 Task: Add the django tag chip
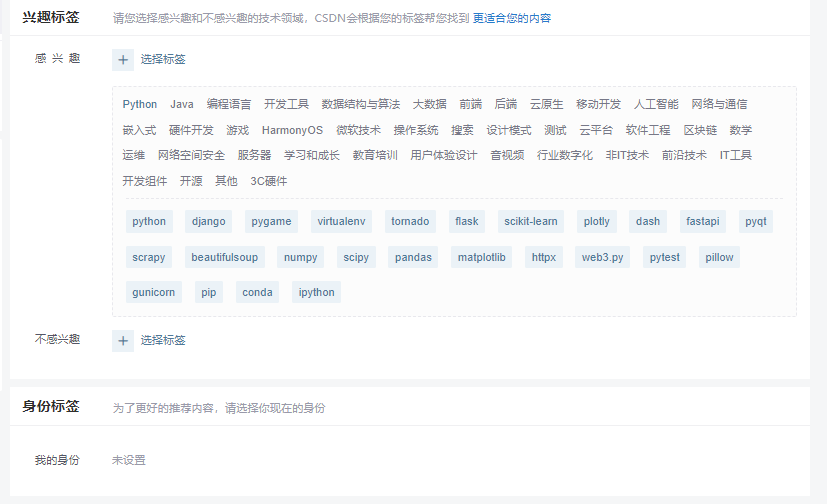[x=208, y=221]
